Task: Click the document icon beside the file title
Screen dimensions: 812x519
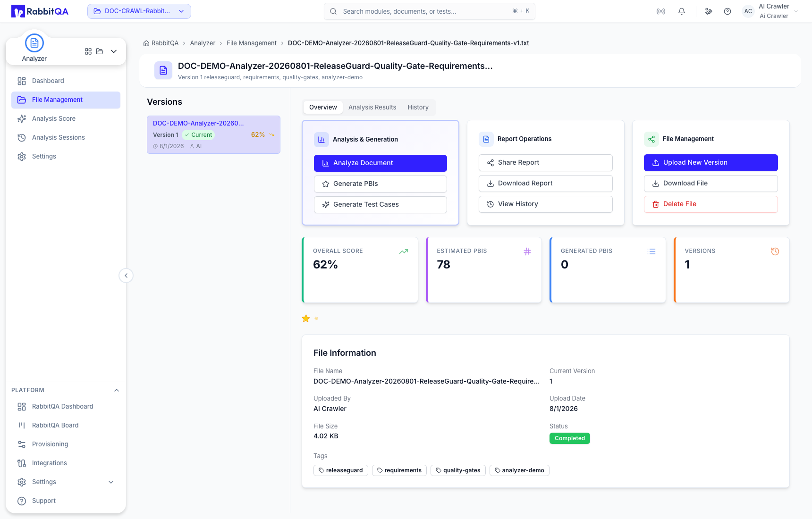Action: [x=163, y=70]
